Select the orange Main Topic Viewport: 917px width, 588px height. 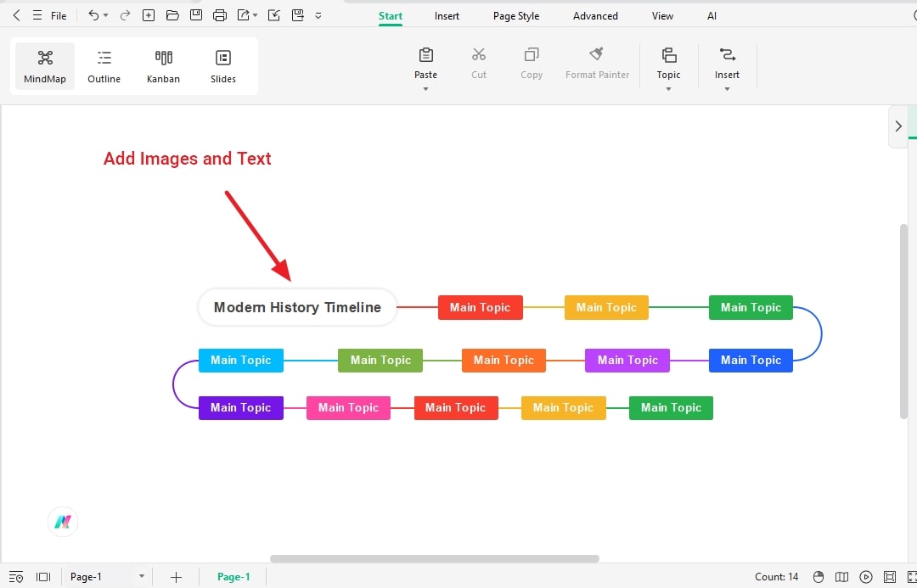(x=504, y=360)
